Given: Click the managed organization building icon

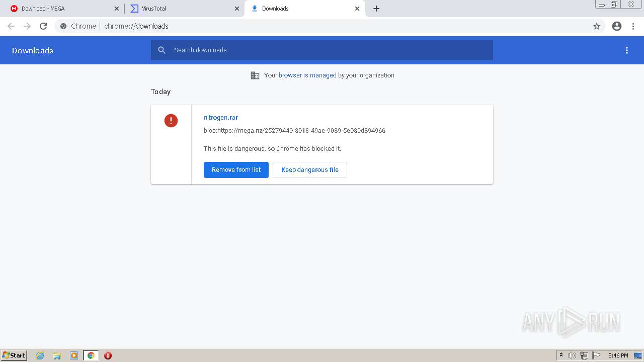Looking at the screenshot, I should [x=255, y=75].
